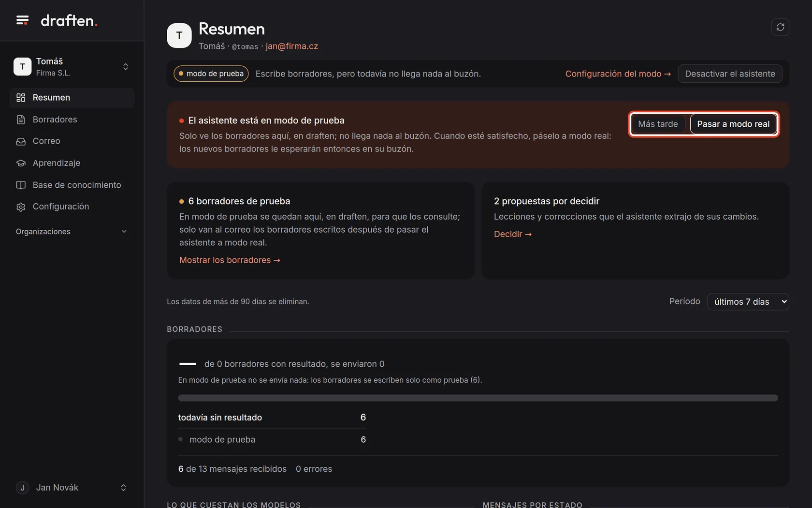Click the Mostrar los borradores link

[230, 260]
